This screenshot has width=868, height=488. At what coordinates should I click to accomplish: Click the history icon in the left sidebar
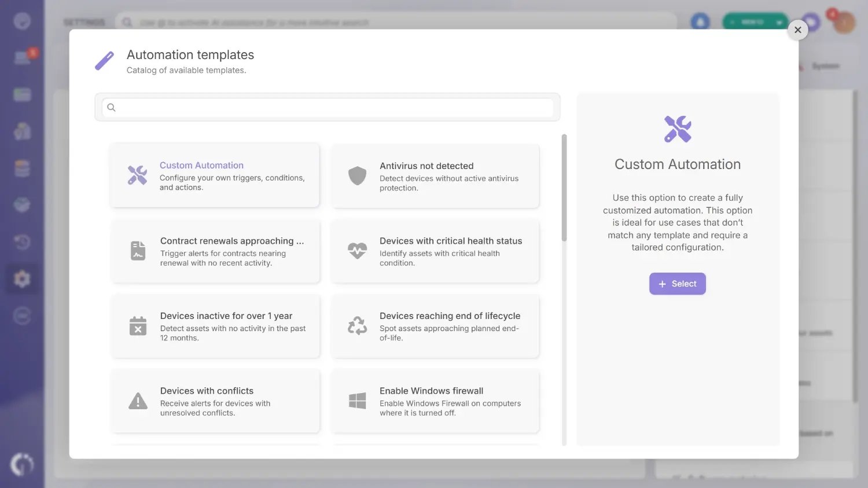(x=22, y=241)
